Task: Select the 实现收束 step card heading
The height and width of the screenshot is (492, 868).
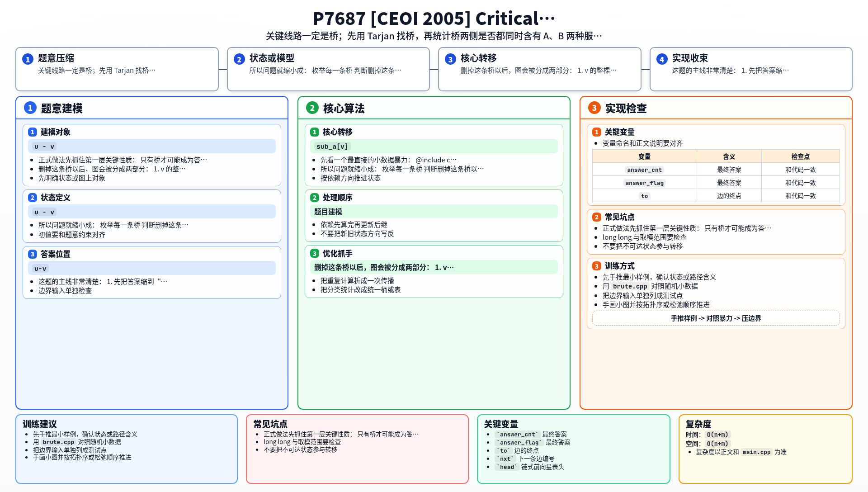Action: 690,58
